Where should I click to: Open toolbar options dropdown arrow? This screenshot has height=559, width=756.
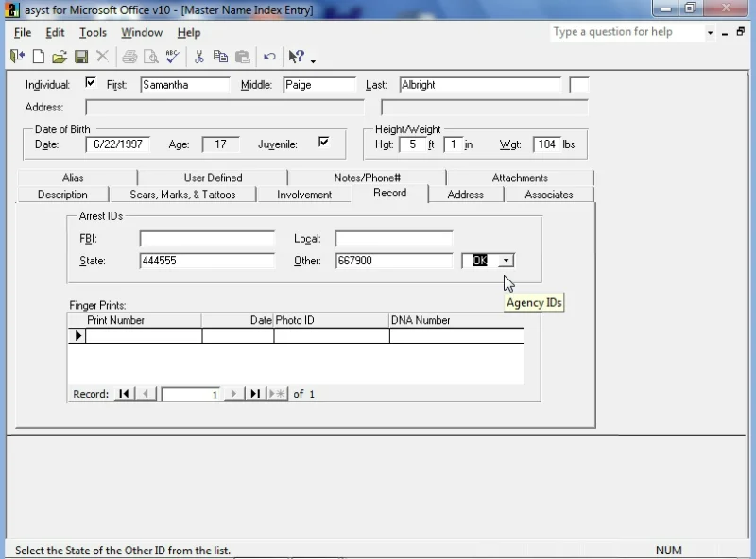click(314, 61)
